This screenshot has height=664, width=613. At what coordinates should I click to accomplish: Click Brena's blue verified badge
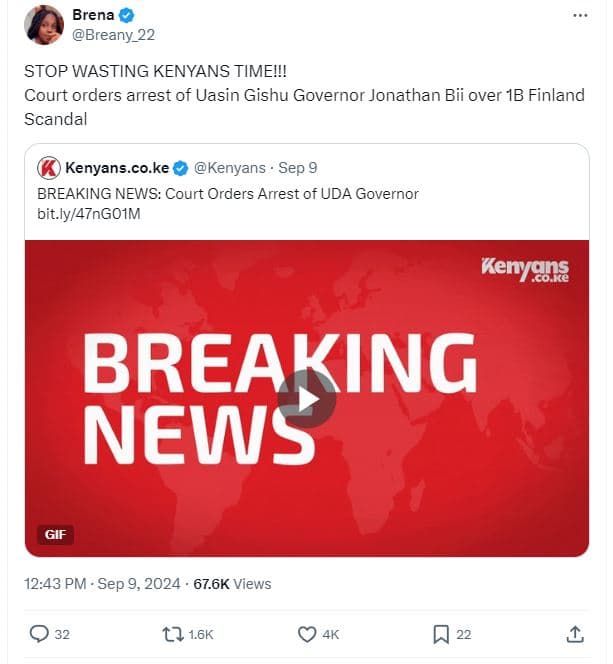(x=128, y=15)
